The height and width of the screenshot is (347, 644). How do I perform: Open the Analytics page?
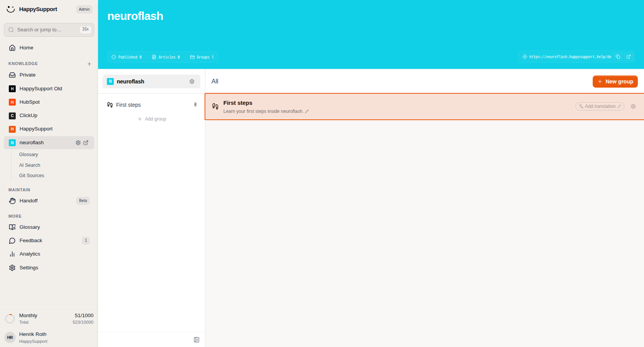[49, 254]
